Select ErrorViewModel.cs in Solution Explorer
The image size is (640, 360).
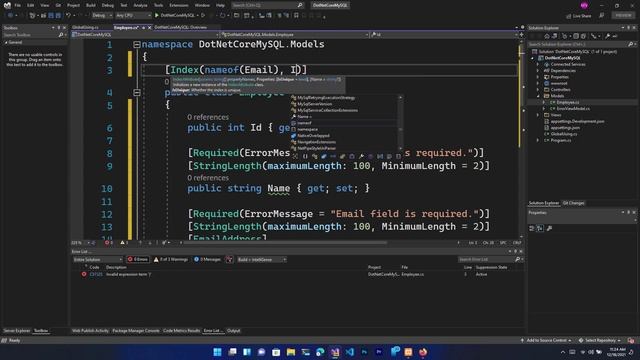[x=573, y=109]
